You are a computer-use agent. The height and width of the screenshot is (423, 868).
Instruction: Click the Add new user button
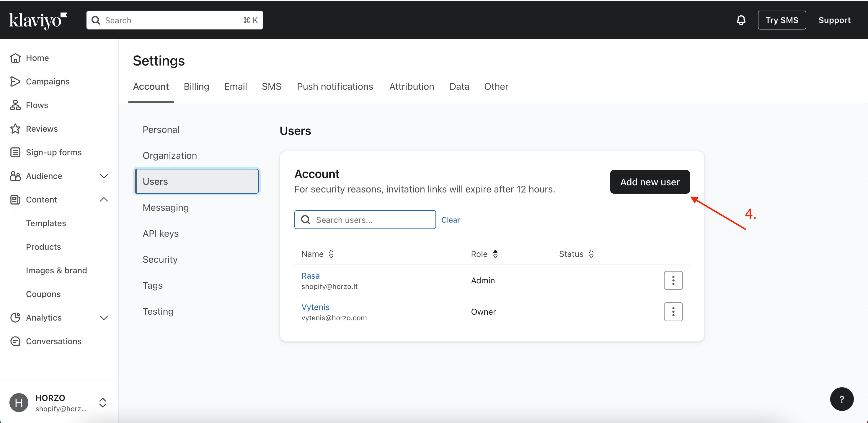coord(649,182)
